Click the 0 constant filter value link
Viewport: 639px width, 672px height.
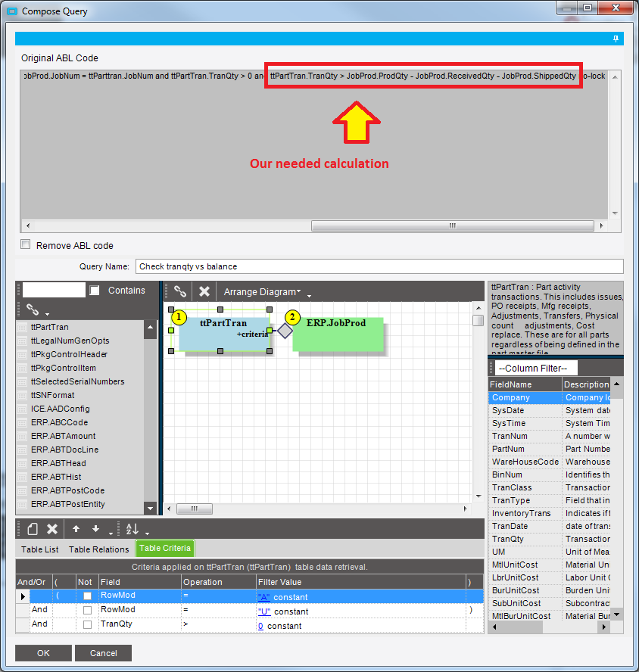[x=260, y=626]
